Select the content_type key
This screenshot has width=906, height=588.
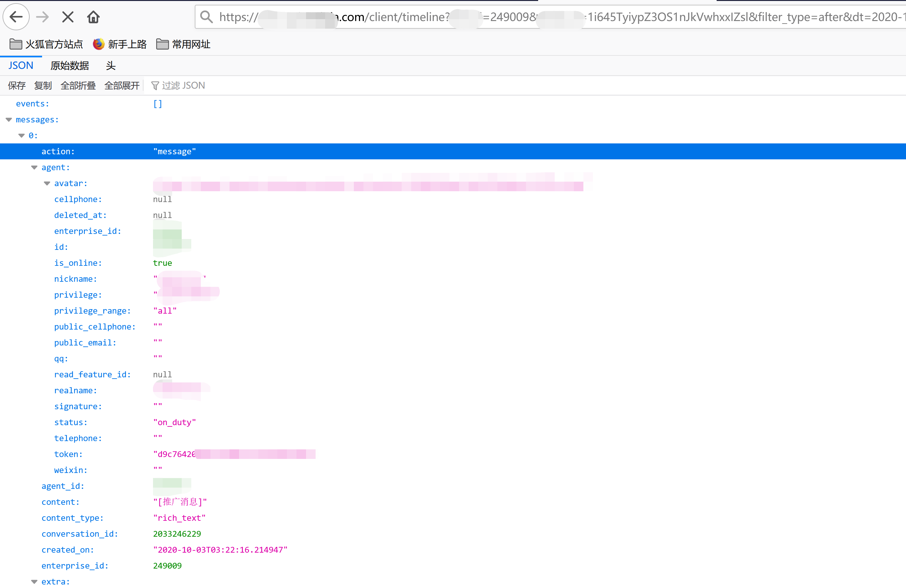click(x=72, y=518)
